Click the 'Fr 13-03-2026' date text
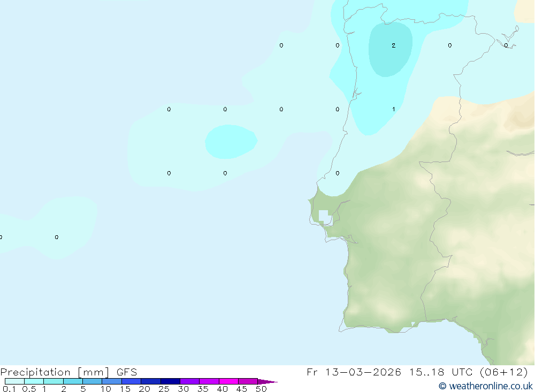 pyautogui.click(x=354, y=372)
